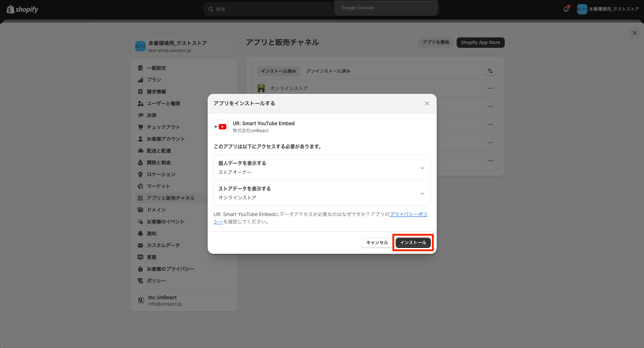Expand ストアデータを表示する permission chevron
This screenshot has width=644, height=348.
coord(422,194)
